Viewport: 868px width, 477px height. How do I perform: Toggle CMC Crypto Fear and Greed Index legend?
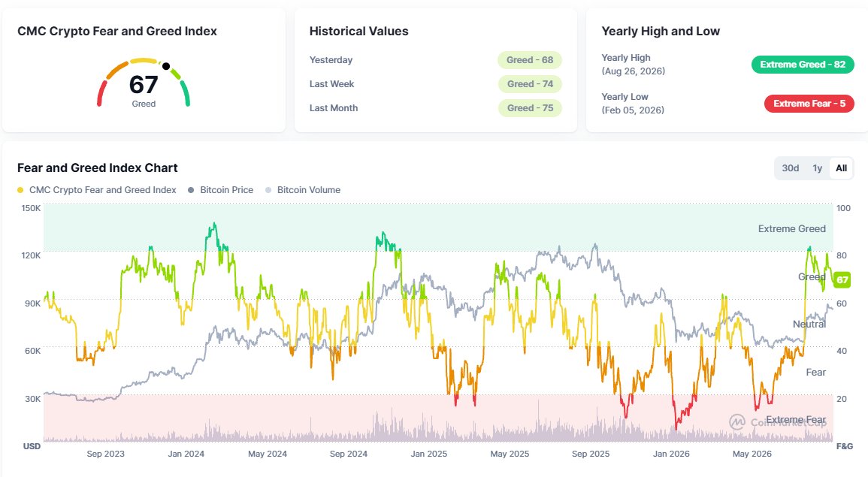97,190
